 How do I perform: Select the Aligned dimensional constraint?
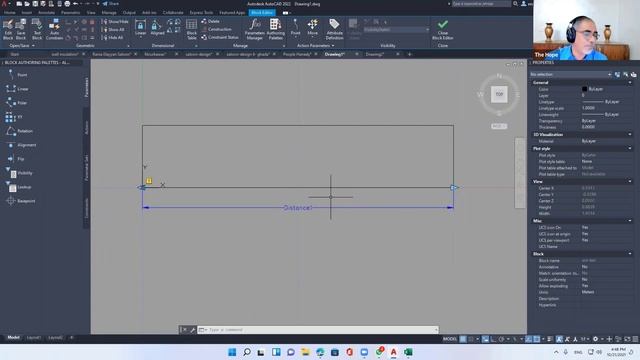[x=157, y=28]
